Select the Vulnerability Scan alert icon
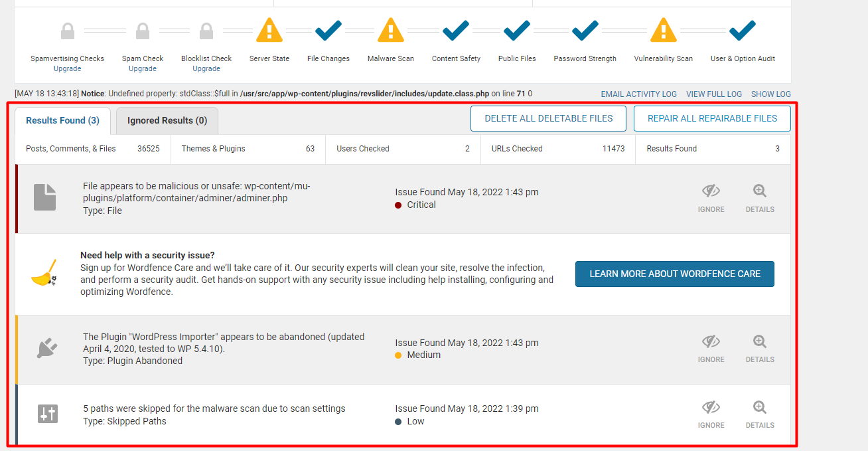Viewport: 868px width, 451px height. point(663,30)
